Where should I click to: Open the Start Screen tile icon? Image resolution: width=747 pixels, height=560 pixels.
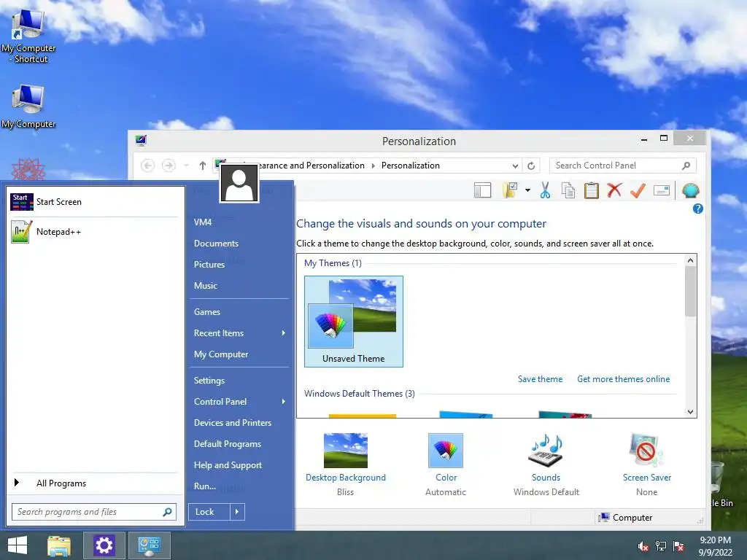tap(22, 202)
